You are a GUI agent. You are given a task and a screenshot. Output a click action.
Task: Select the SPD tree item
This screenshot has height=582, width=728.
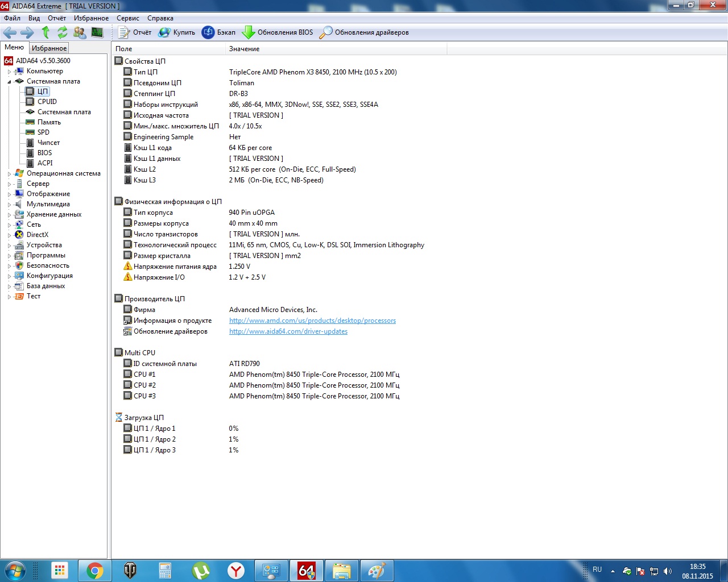pyautogui.click(x=43, y=132)
